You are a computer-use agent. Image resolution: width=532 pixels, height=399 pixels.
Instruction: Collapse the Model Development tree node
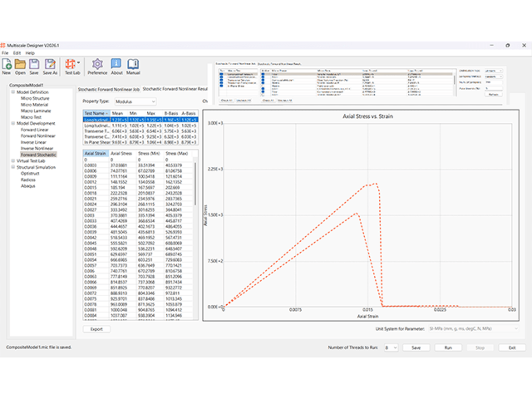tap(13, 123)
